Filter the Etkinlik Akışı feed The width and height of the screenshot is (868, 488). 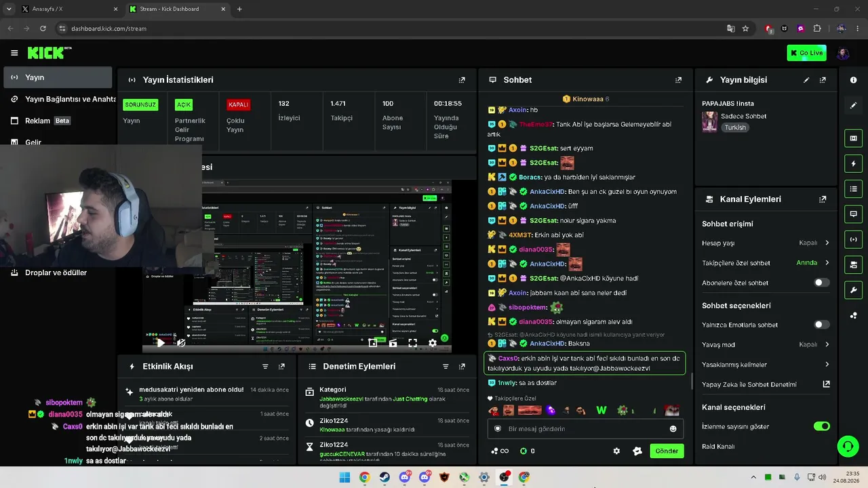tap(265, 367)
